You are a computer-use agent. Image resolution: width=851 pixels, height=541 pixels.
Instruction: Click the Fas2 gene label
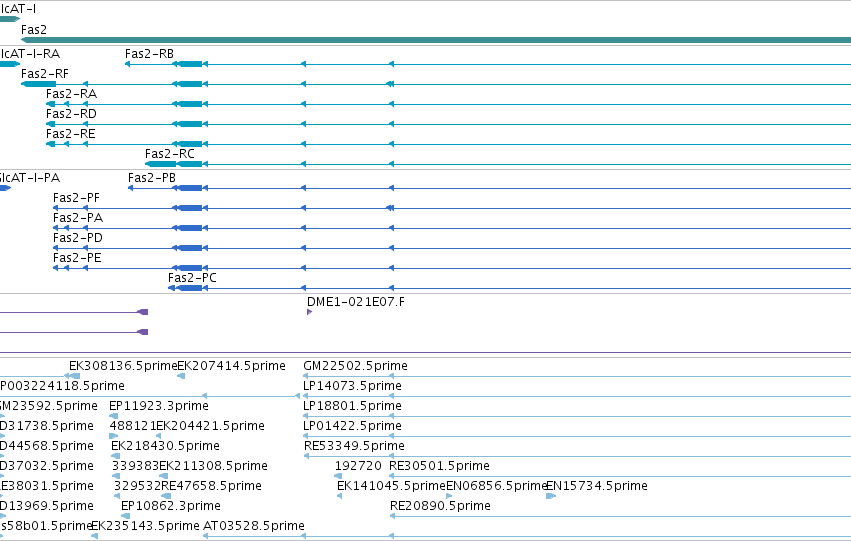point(34,30)
